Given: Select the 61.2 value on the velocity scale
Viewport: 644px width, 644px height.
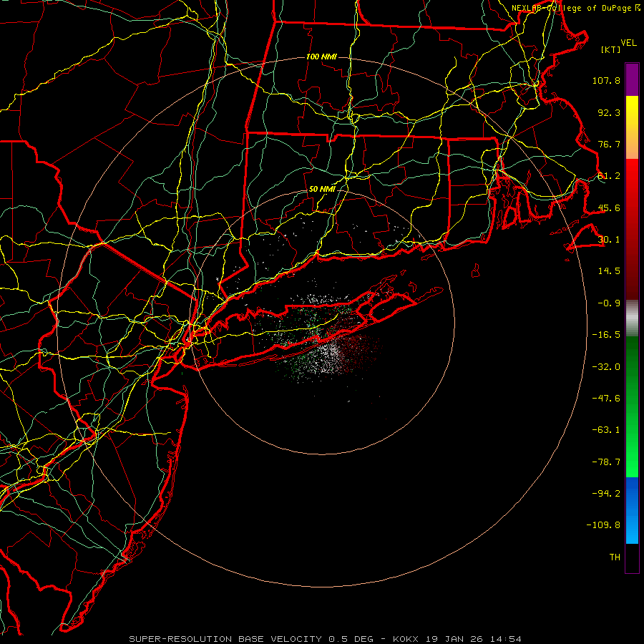Looking at the screenshot, I should click(x=609, y=176).
